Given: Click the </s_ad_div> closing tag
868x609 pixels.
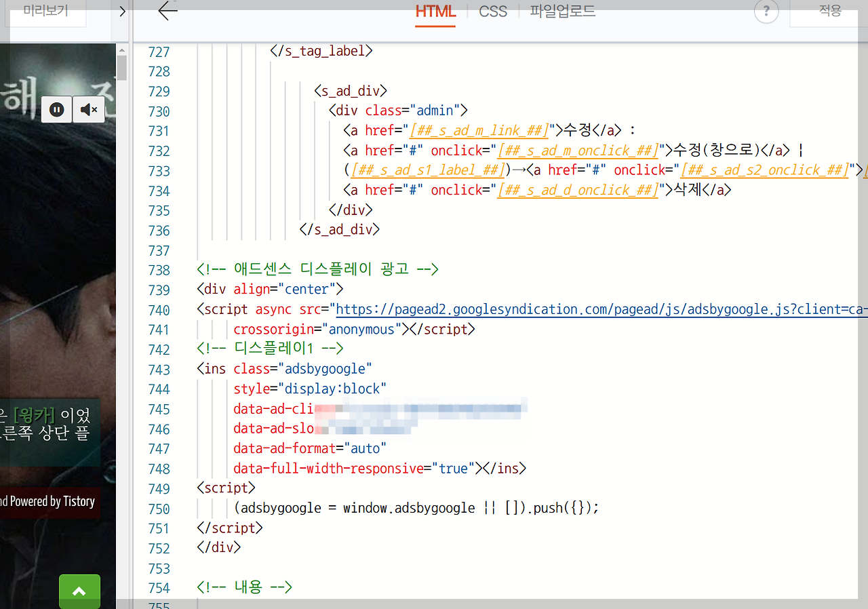Looking at the screenshot, I should (340, 229).
